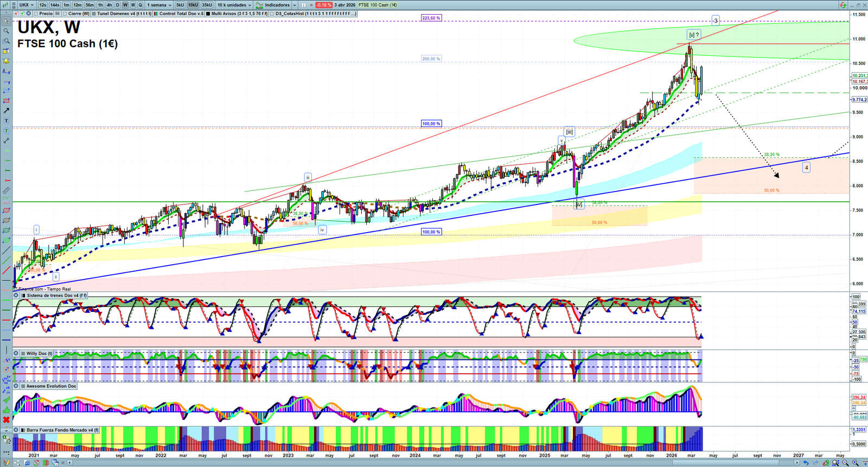Click the blue circled X icon near Precio
This screenshot has width=868, height=467.
tap(28, 14)
